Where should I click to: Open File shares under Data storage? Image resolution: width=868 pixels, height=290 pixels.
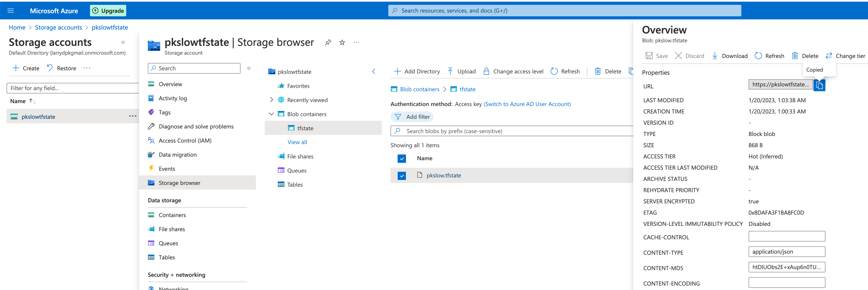pos(171,229)
